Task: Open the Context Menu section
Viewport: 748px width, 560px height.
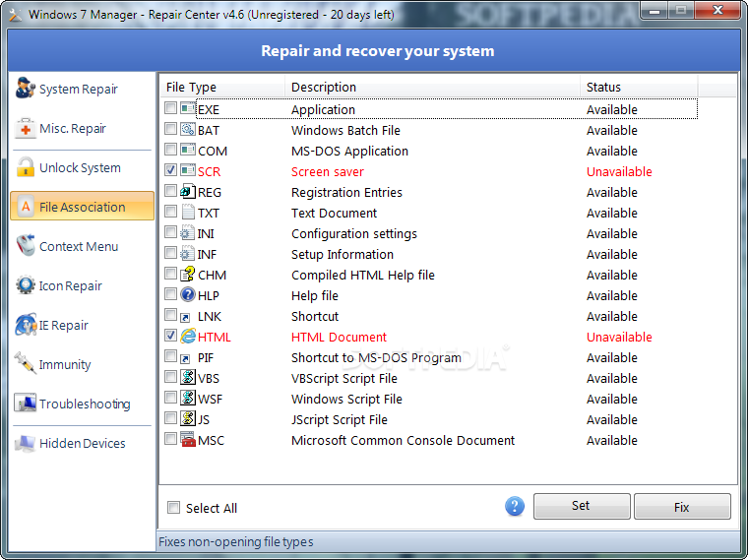Action: [x=82, y=247]
